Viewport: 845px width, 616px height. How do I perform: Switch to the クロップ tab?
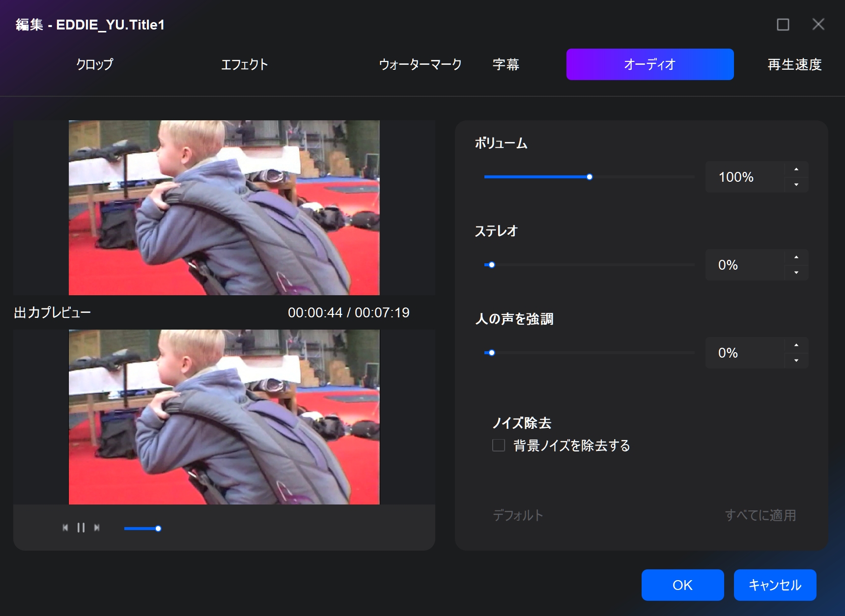click(x=94, y=64)
